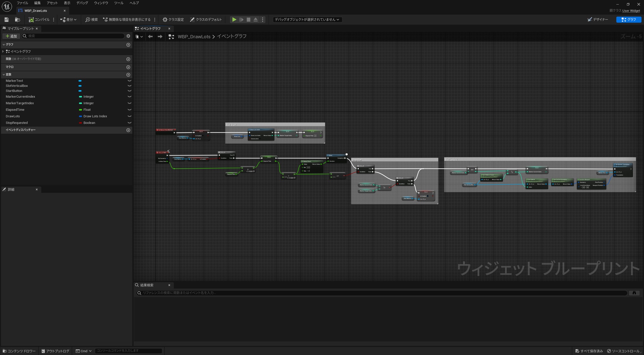This screenshot has height=355, width=644.
Task: Open the ウィンドウ menu
Action: [x=101, y=3]
